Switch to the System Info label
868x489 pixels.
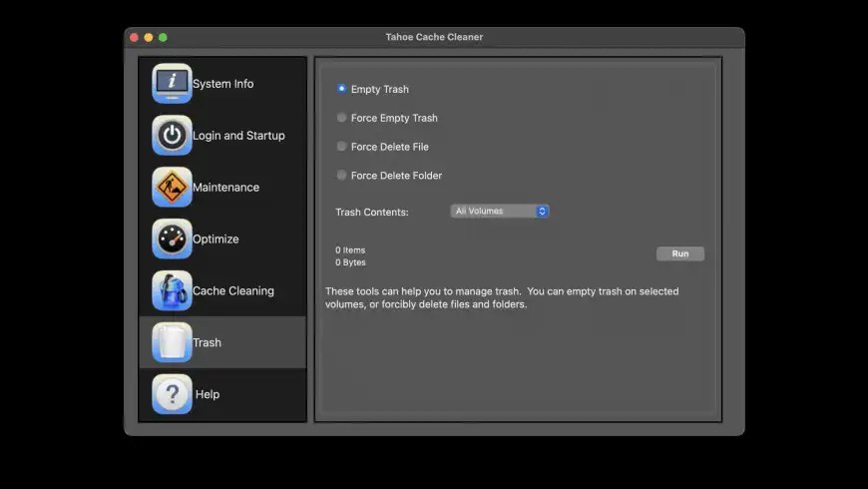click(x=223, y=84)
